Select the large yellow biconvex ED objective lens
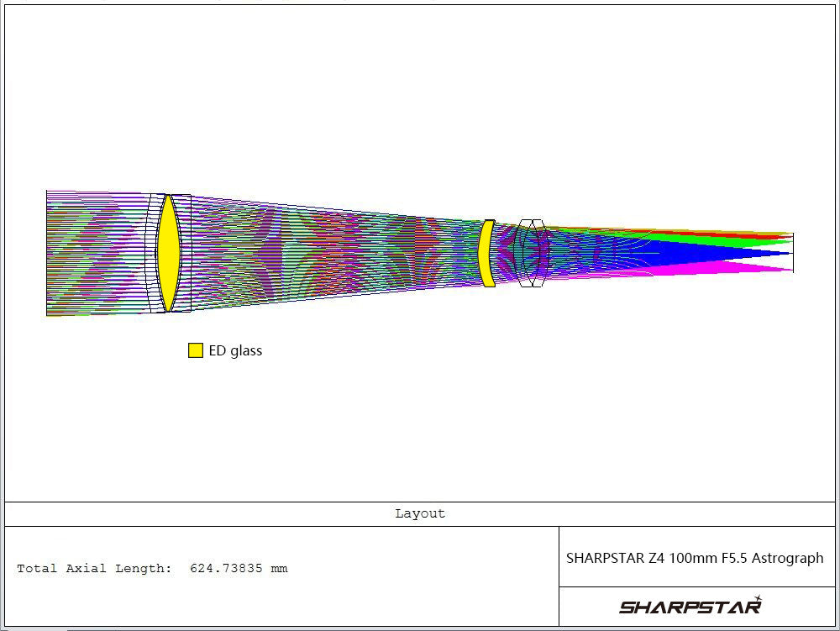 169,253
